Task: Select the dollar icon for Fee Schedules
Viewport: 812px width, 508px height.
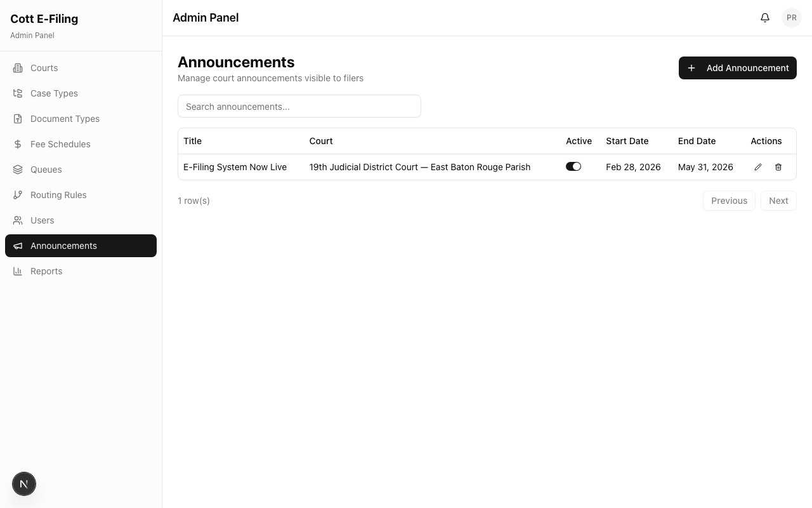Action: click(x=18, y=144)
